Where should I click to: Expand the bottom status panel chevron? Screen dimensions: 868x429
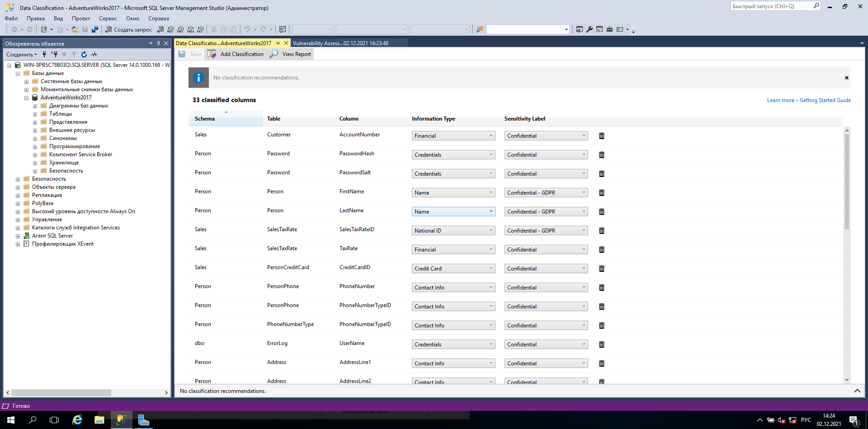(x=857, y=391)
